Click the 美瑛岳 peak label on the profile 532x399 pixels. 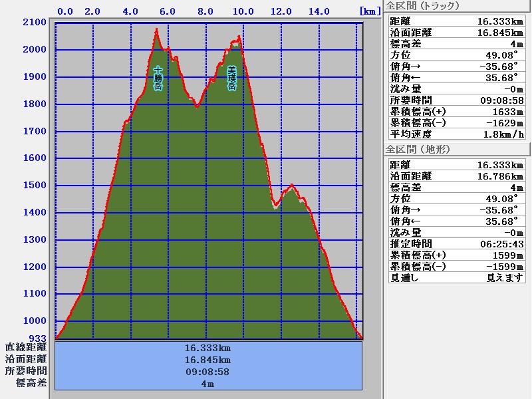coord(231,78)
